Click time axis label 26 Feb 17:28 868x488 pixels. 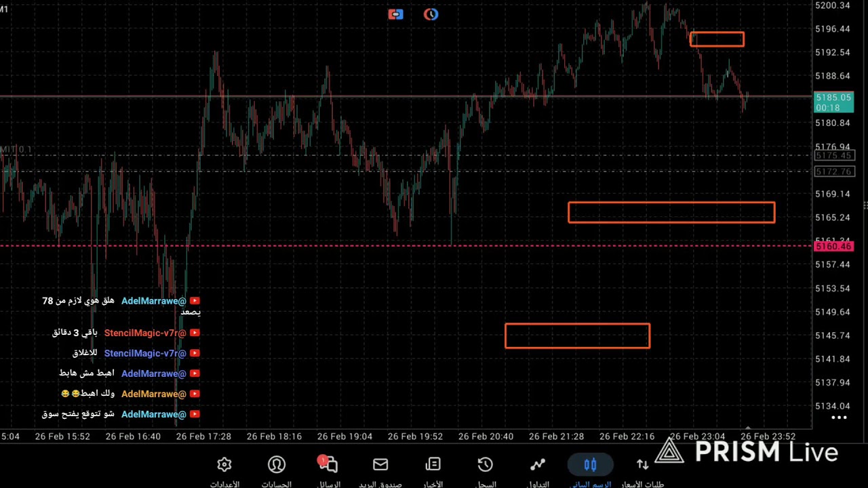tap(203, 436)
